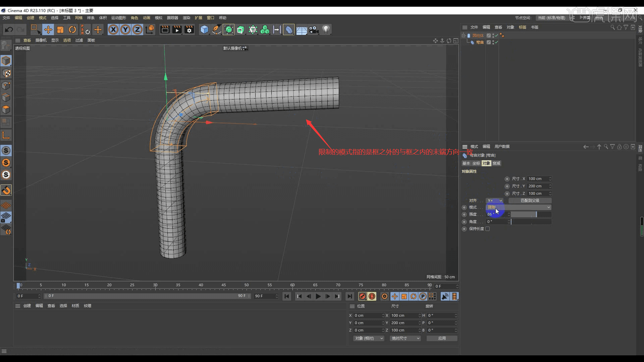Add a cube primitive object
This screenshot has width=644, height=362.
tap(204, 30)
